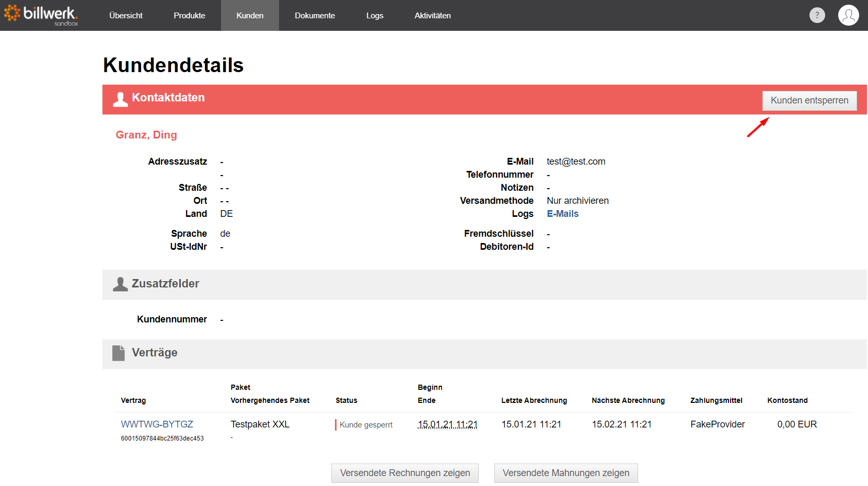Click the 0,00 EUR balance
The height and width of the screenshot is (486, 868).
(797, 424)
